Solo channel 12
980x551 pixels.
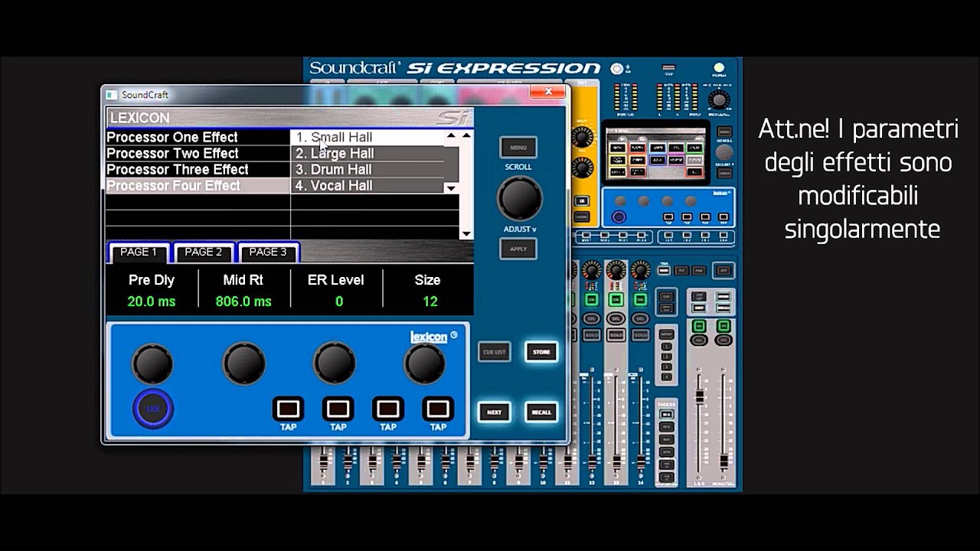pos(592,335)
